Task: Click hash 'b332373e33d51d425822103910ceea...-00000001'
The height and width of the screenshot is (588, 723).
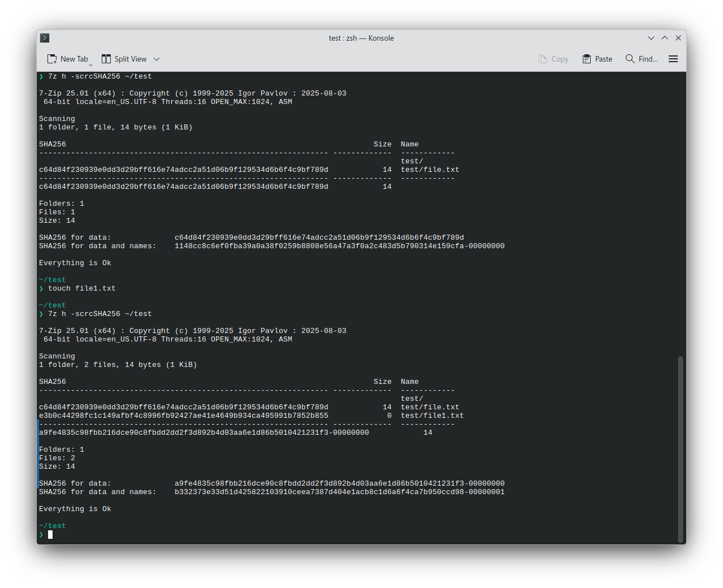Action: pyautogui.click(x=340, y=492)
